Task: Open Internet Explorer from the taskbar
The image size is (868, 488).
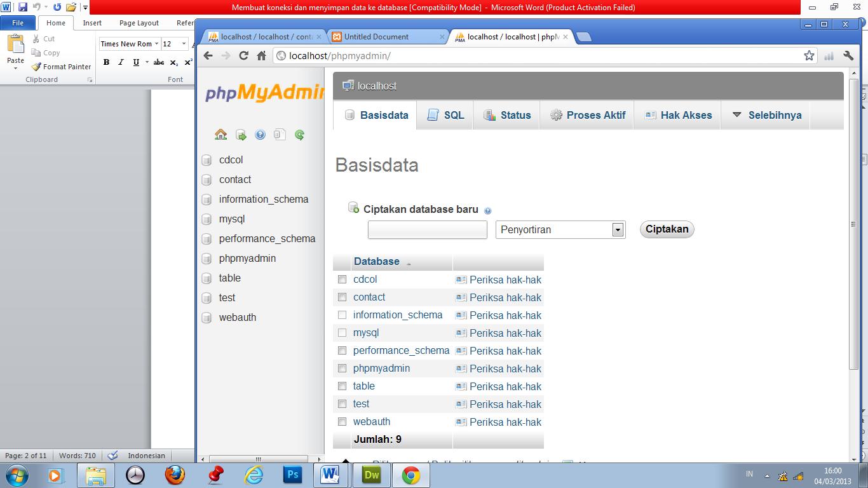Action: pos(253,474)
